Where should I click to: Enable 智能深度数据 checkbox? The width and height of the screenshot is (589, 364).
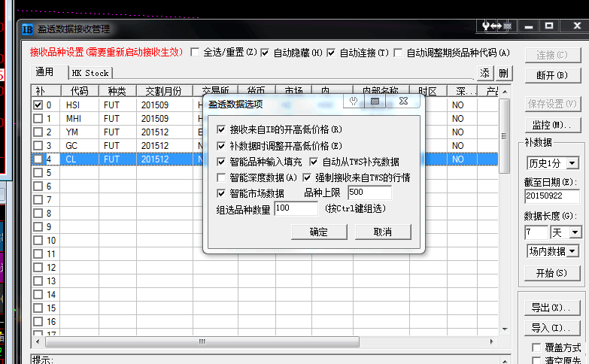(x=221, y=177)
